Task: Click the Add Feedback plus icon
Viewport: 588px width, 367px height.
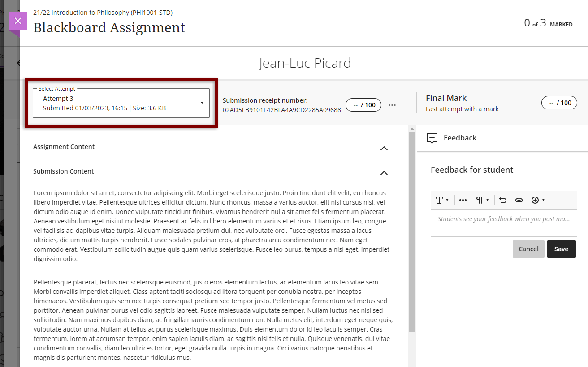Action: [x=432, y=138]
